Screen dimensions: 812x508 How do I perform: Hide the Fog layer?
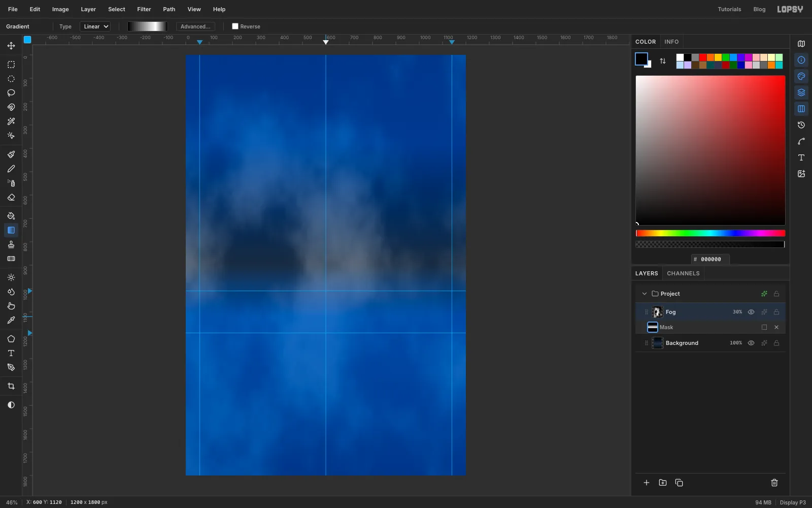[751, 312]
